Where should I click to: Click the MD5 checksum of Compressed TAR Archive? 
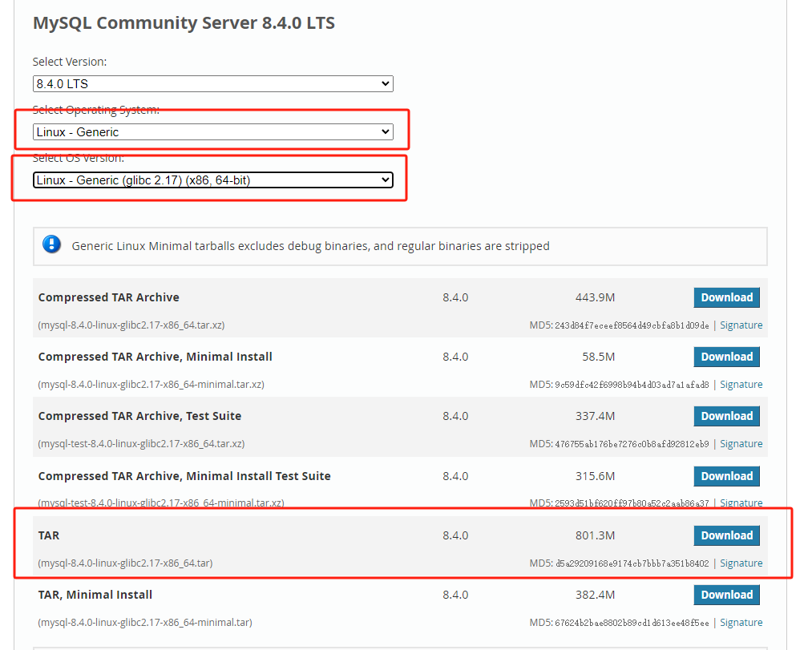point(631,325)
